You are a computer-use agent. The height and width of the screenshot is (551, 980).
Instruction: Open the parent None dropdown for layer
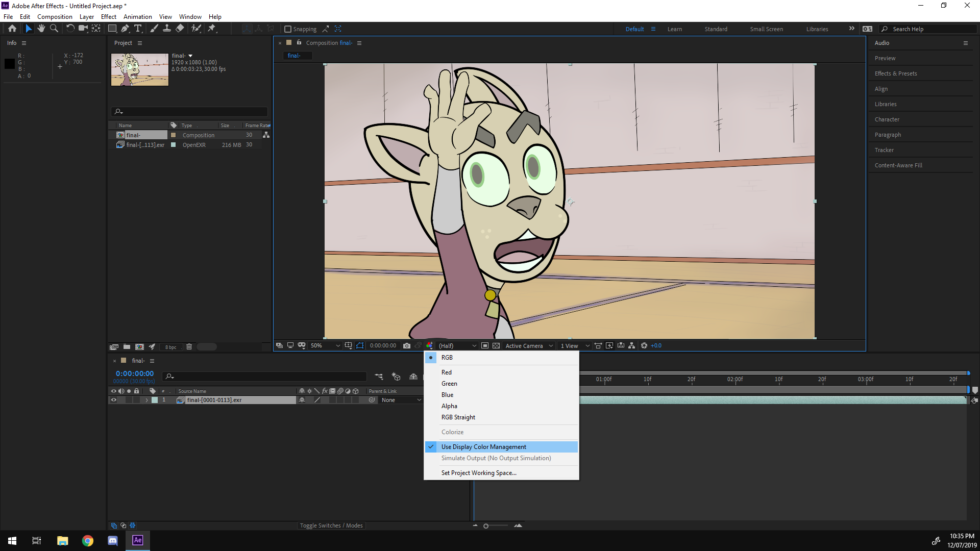point(401,400)
